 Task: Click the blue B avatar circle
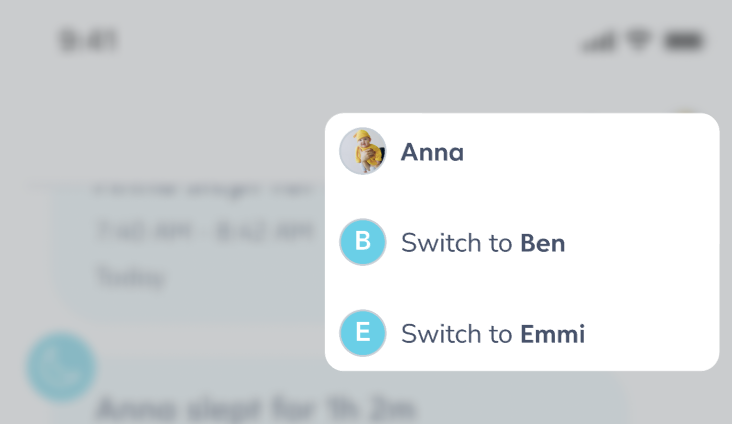362,242
